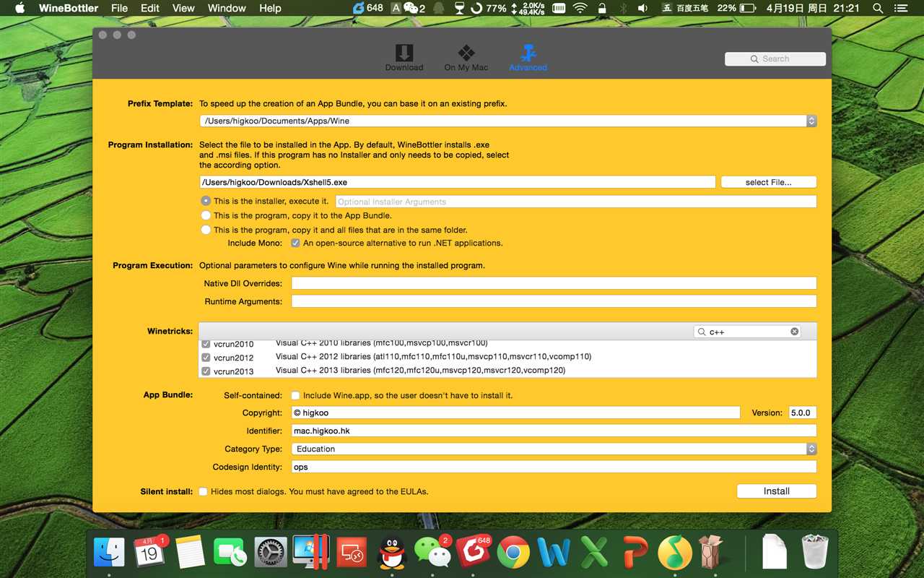Image resolution: width=924 pixels, height=578 pixels.
Task: Click the Codesign Identity field
Action: pos(554,467)
